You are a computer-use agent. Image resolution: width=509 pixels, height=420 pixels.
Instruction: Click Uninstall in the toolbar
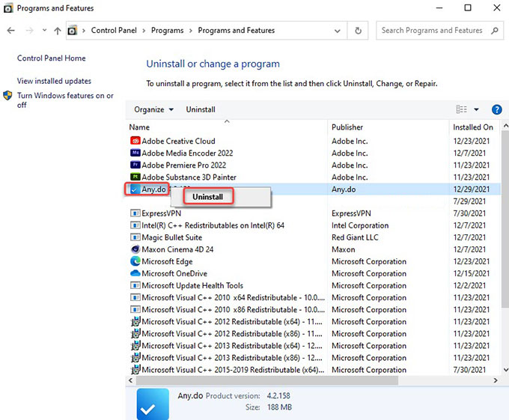[x=201, y=110]
